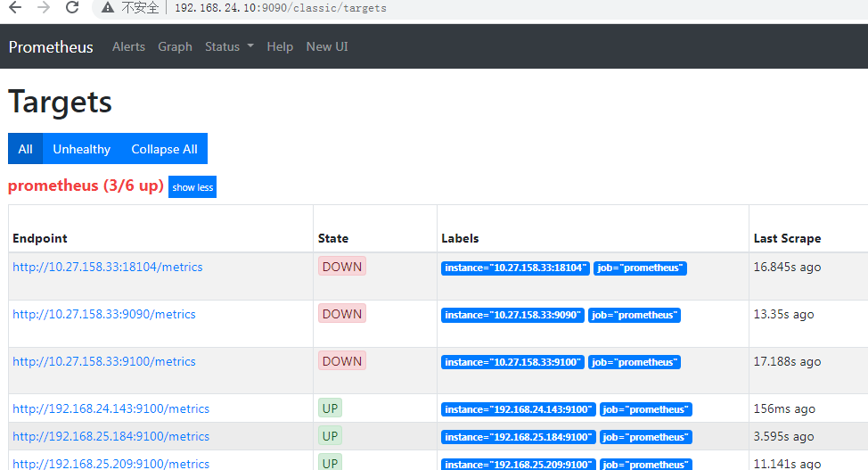The image size is (868, 470).
Task: Click the instance="10.27.158.33:9100" label
Action: [512, 362]
